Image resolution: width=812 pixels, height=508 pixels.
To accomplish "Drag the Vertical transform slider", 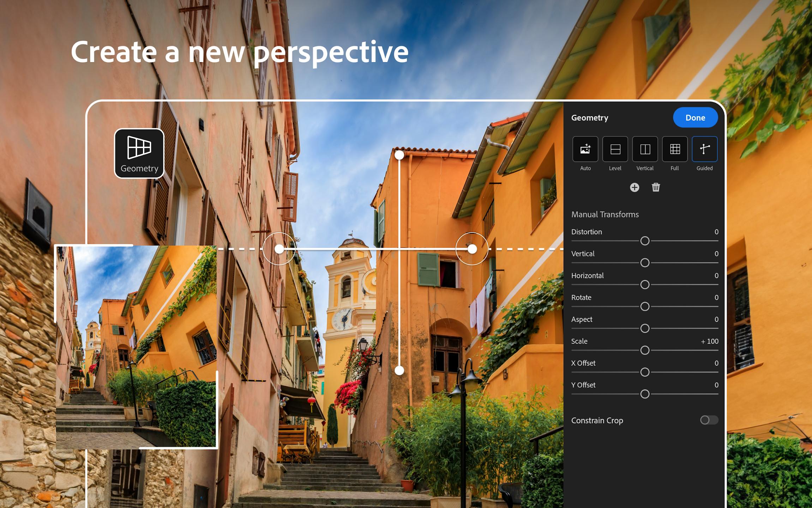I will [x=645, y=262].
